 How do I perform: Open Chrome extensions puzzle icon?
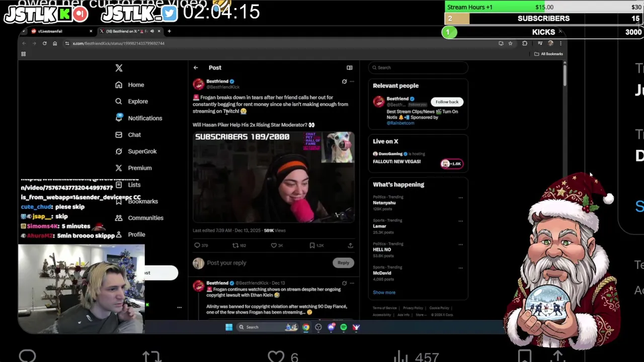525,43
